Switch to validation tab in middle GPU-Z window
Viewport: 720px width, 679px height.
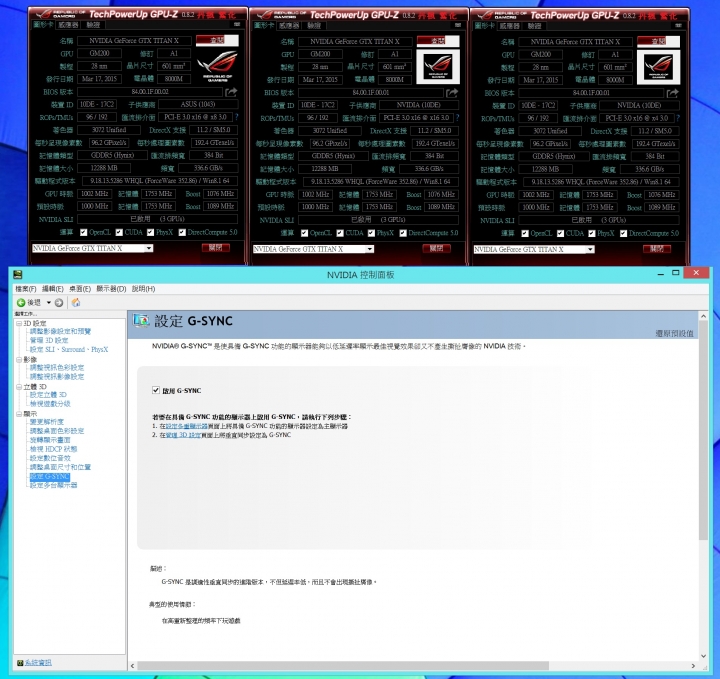[x=315, y=26]
